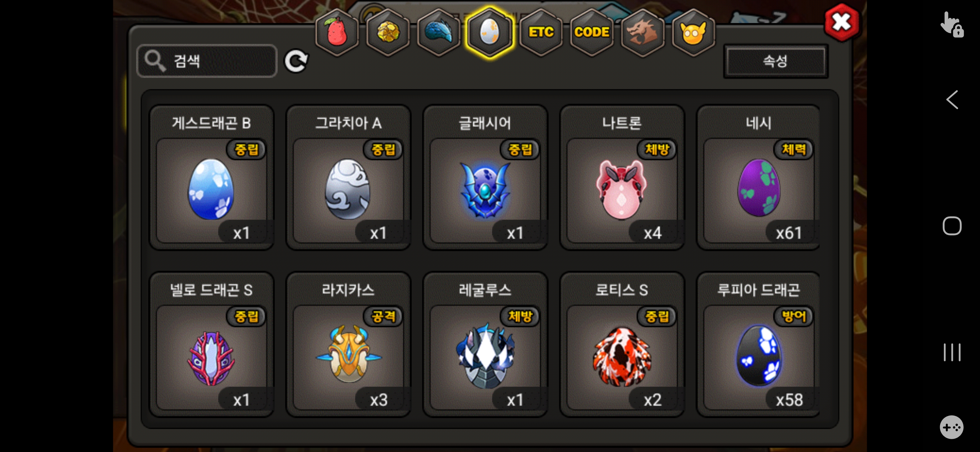Image resolution: width=980 pixels, height=452 pixels.
Task: Open the red fruit food tab
Action: (x=337, y=33)
